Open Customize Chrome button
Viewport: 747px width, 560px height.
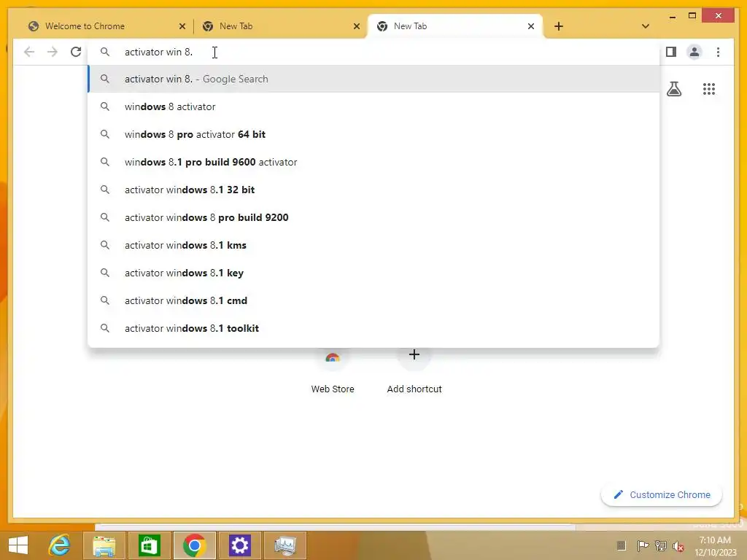[x=661, y=495]
